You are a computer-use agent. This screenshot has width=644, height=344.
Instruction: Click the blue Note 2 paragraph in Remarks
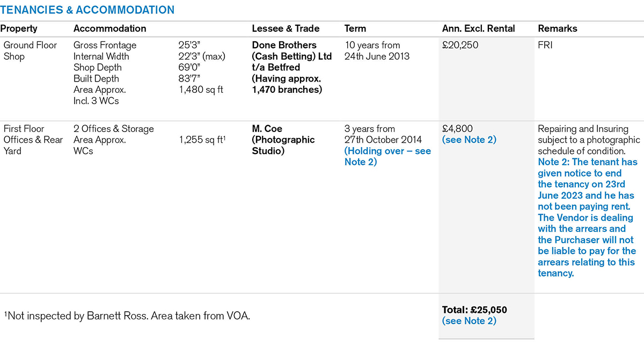pos(587,217)
